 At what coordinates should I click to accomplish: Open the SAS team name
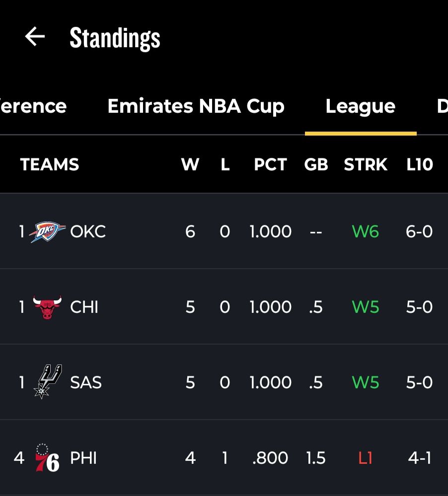click(86, 382)
